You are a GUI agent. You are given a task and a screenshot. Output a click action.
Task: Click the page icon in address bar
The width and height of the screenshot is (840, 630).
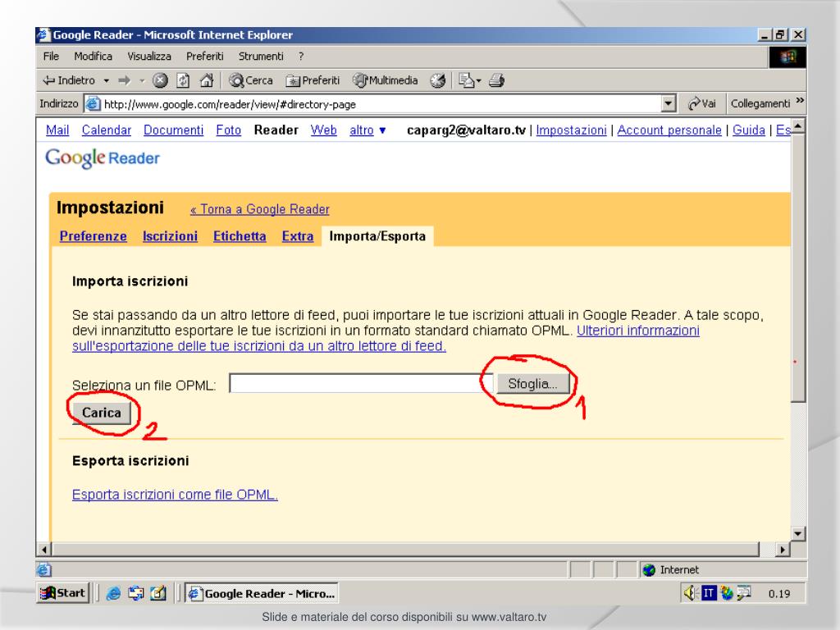pos(93,103)
